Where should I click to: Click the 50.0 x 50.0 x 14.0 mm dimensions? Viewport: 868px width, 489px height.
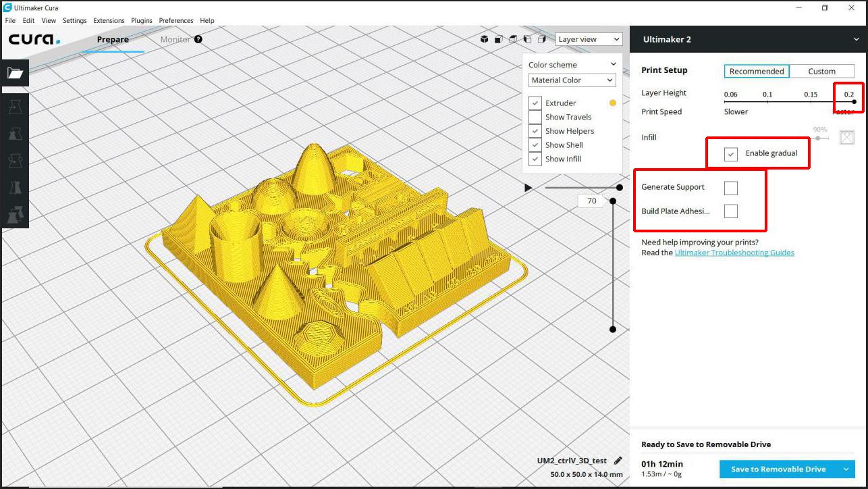[587, 474]
